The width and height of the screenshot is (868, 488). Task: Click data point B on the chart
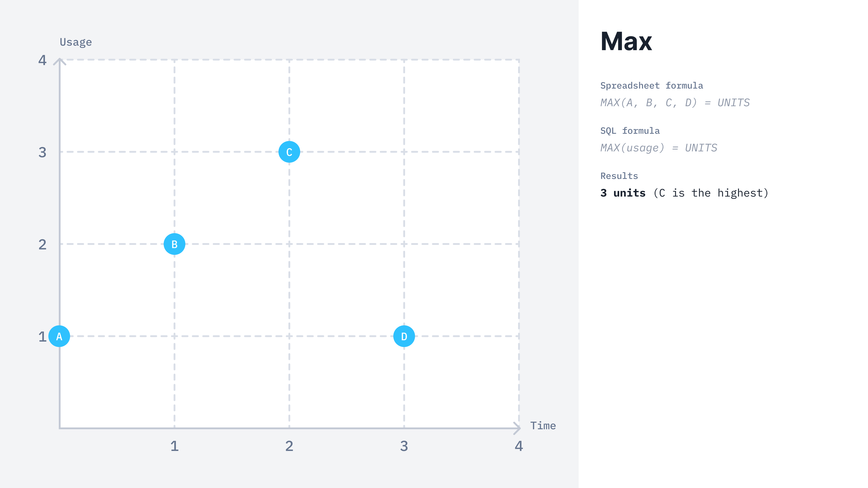[x=174, y=244]
